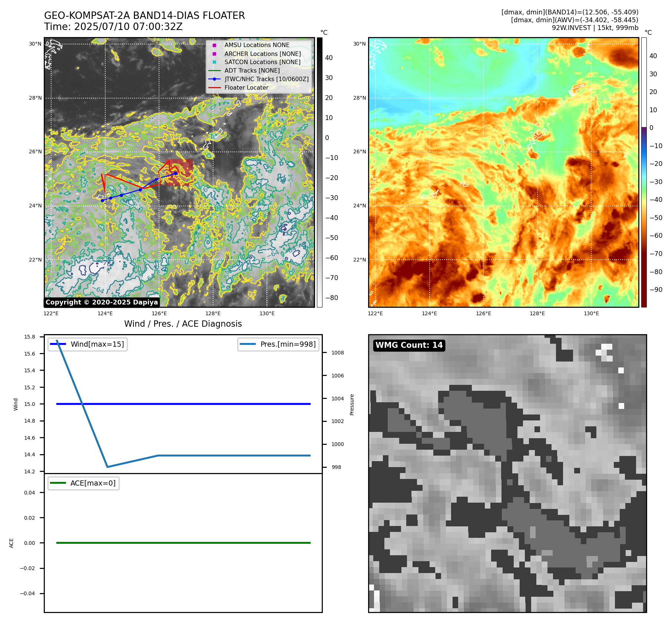The width and height of the screenshot is (672, 626).
Task: Click the timestamp 'Time: 2025/07/10 07:00:32Z'
Action: pyautogui.click(x=113, y=27)
